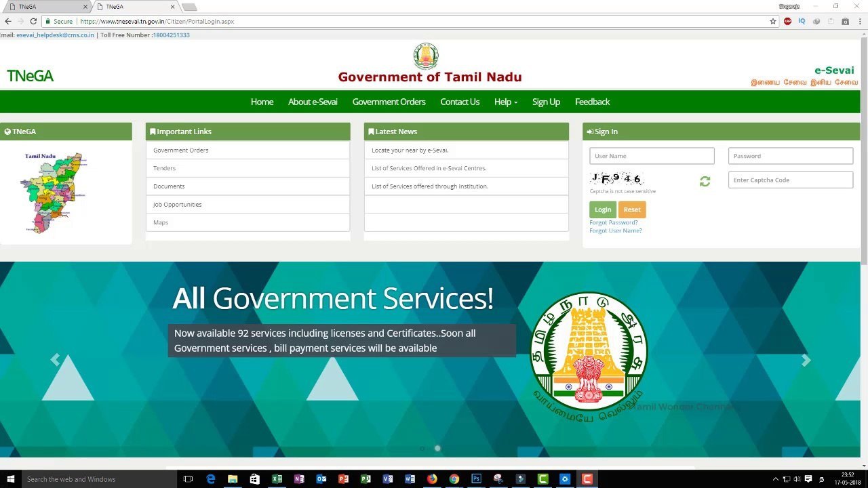Click the Windows taskbar search box
Viewport: 868px width, 488px height.
coord(100,479)
